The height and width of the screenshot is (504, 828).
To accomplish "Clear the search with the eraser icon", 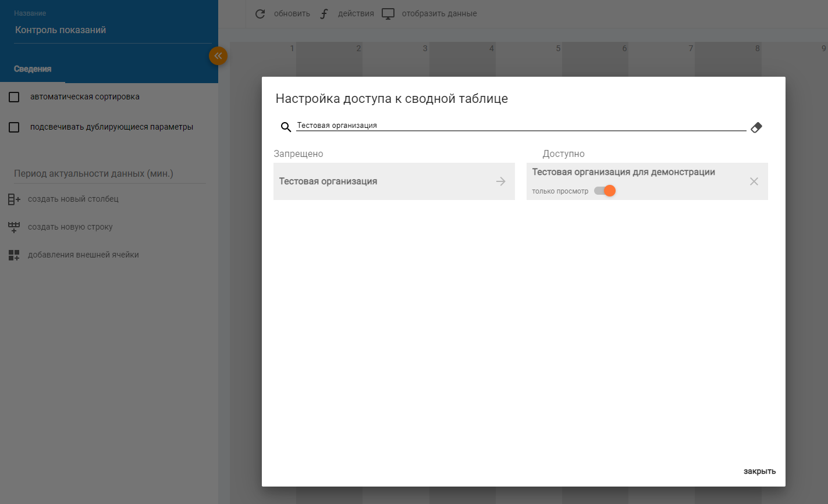I will [756, 127].
